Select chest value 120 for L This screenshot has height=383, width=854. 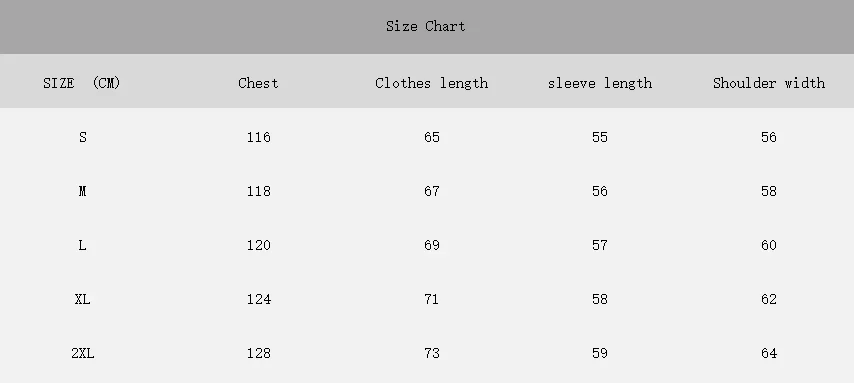click(258, 245)
